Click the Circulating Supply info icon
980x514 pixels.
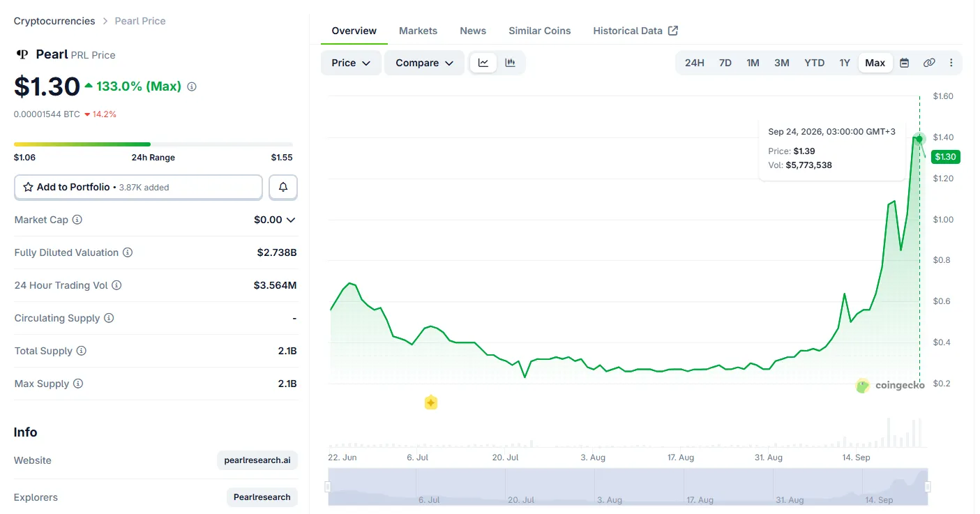109,318
